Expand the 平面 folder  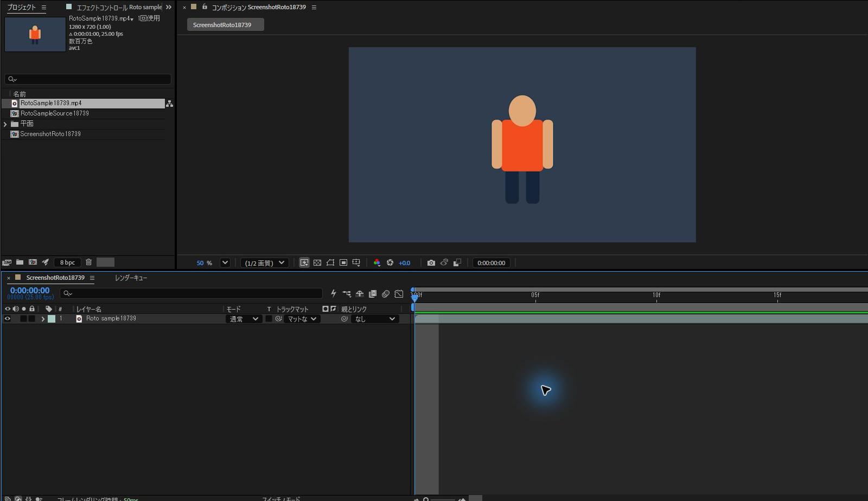[5, 124]
